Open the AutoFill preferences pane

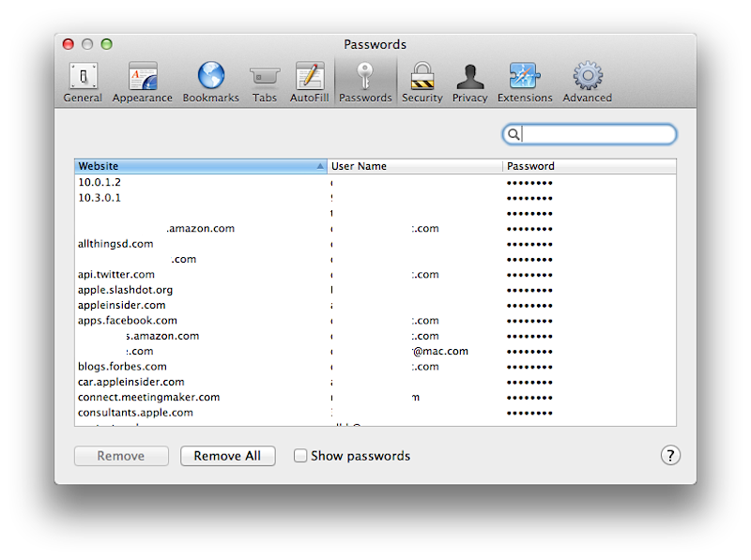(x=310, y=83)
